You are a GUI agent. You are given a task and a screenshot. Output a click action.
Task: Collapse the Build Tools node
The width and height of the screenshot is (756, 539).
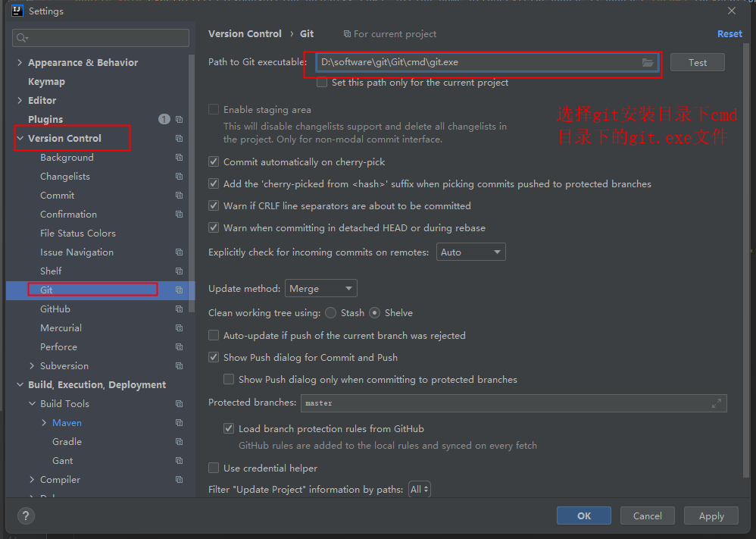tap(32, 403)
